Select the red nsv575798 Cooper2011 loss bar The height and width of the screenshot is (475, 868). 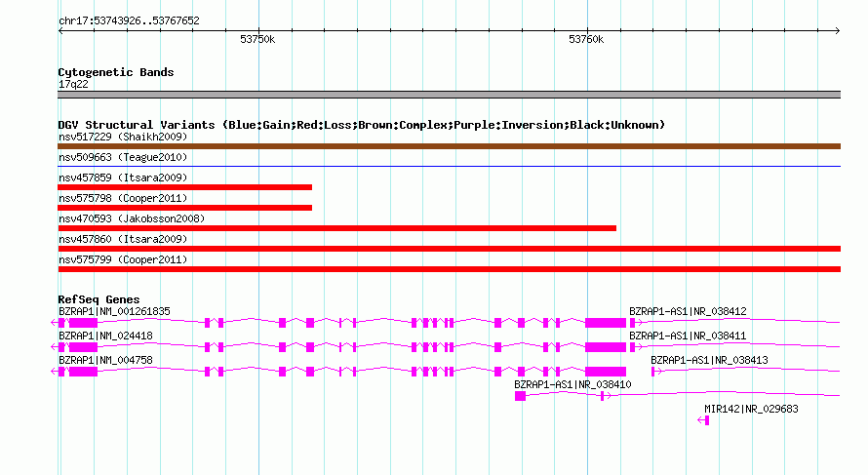tap(185, 208)
